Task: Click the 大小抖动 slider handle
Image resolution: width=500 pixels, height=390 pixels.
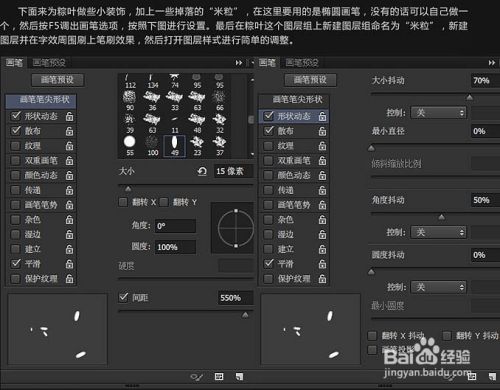Action: pos(470,97)
